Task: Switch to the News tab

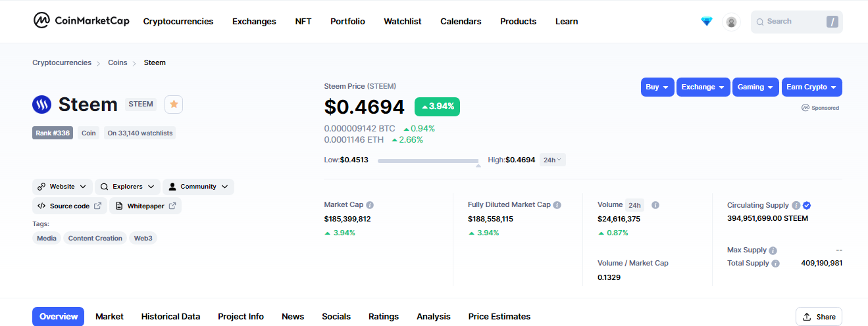Action: 293,317
